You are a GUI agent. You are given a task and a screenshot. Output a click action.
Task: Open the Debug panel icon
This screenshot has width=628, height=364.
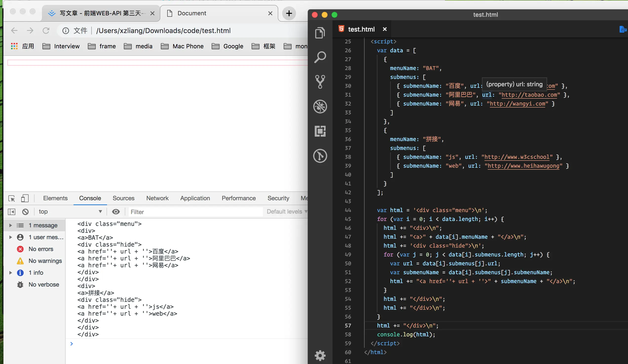coord(320,106)
